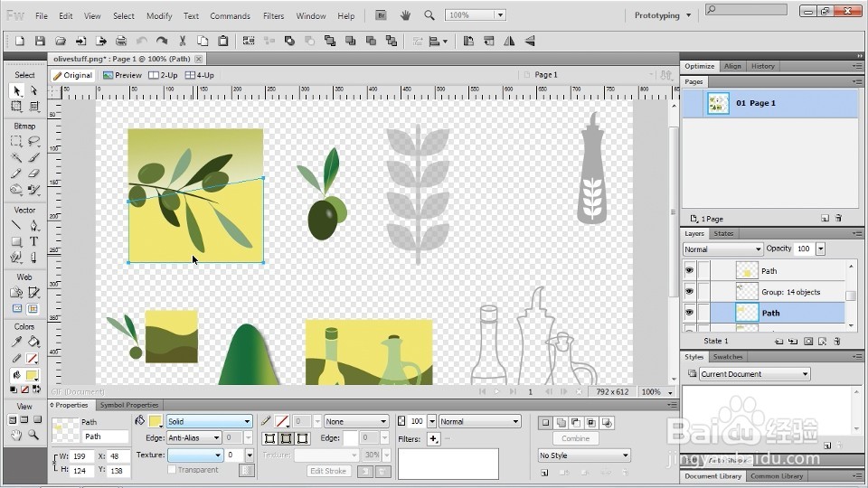Image resolution: width=868 pixels, height=488 pixels.
Task: Select the Zoom tool in View
Action: [x=33, y=435]
